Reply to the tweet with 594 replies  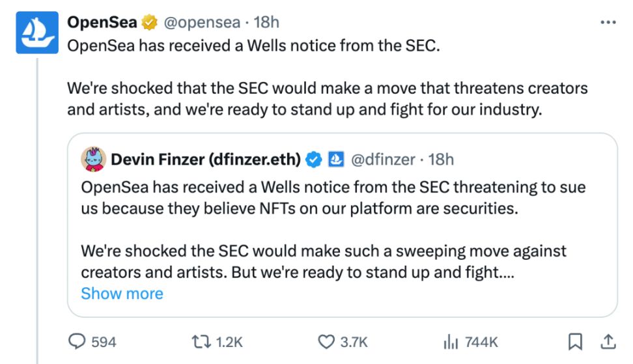click(78, 341)
